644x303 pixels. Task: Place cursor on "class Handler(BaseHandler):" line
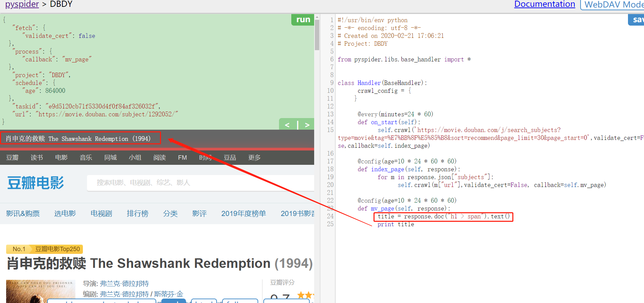point(382,83)
